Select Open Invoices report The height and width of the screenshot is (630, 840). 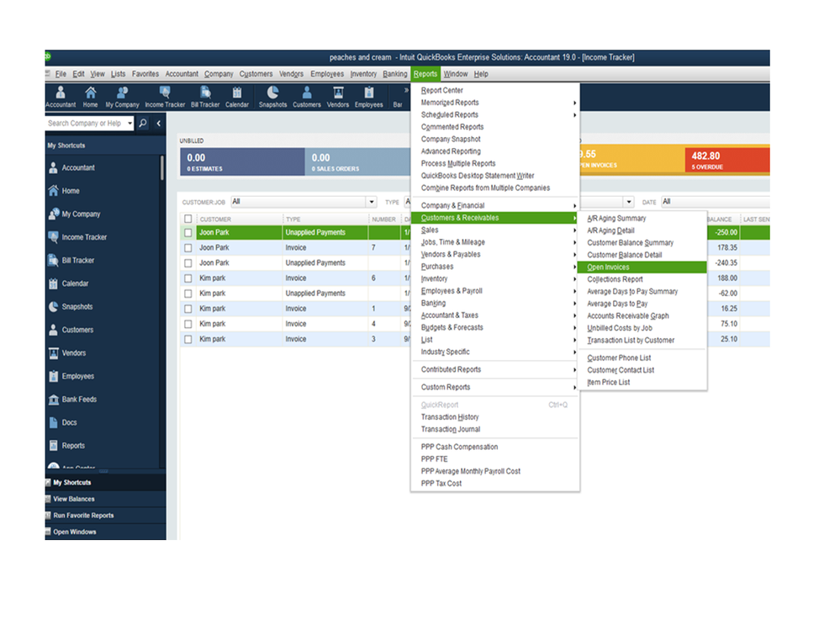[642, 267]
